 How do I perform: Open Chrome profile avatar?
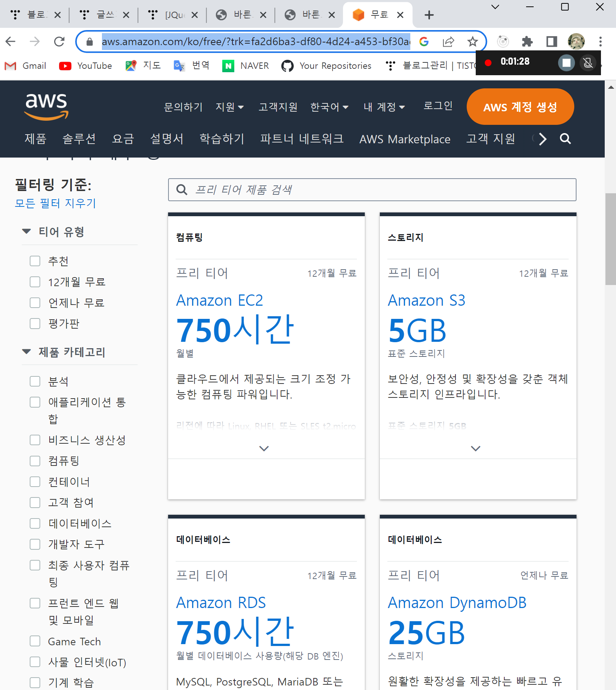coord(576,41)
